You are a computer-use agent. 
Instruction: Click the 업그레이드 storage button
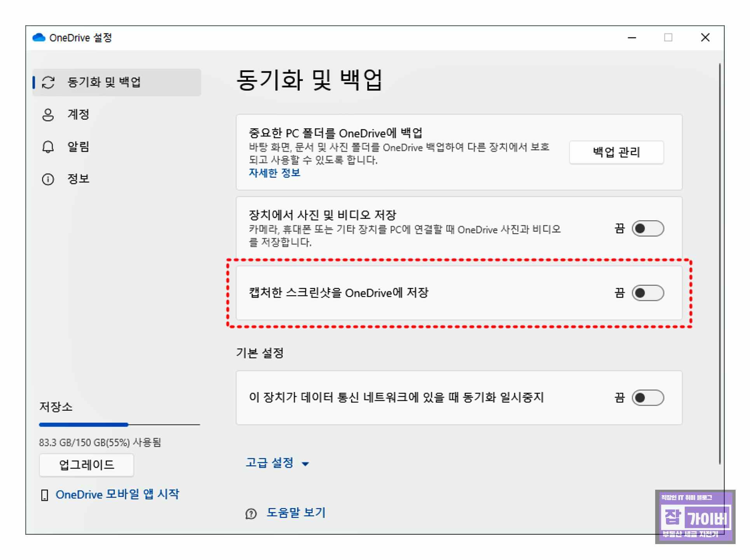point(86,465)
